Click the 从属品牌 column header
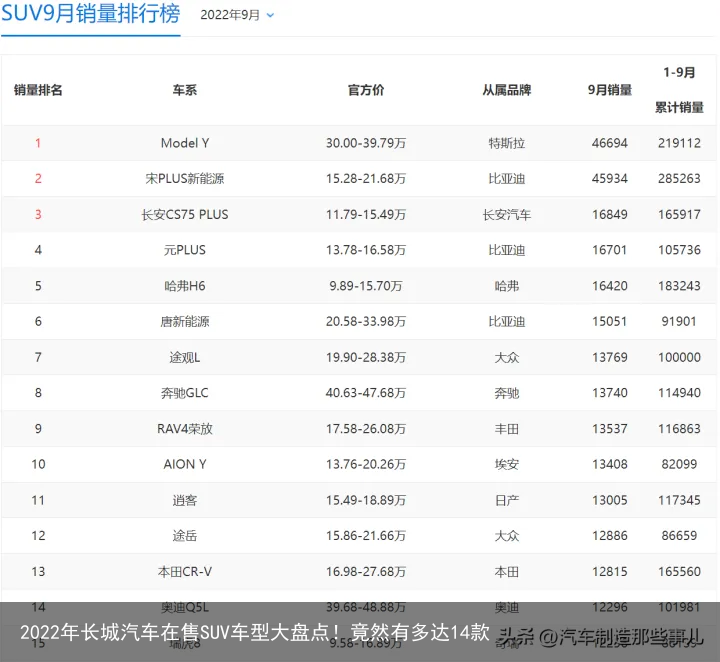Screen dimensions: 720x662 tap(506, 90)
